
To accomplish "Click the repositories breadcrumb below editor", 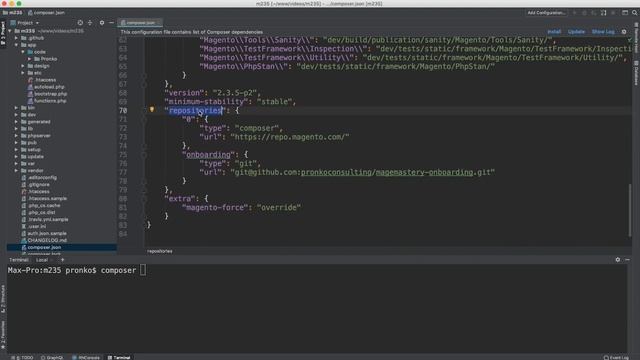I will click(160, 251).
